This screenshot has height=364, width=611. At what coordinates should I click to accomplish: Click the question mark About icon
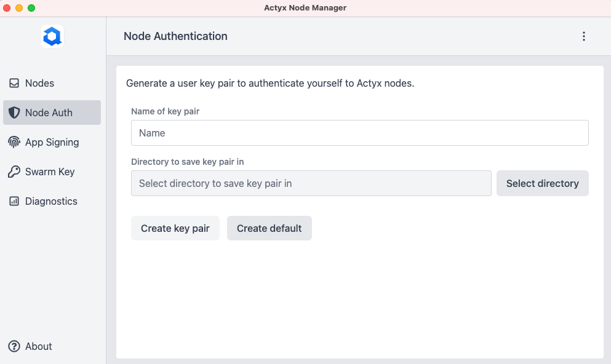tap(14, 346)
